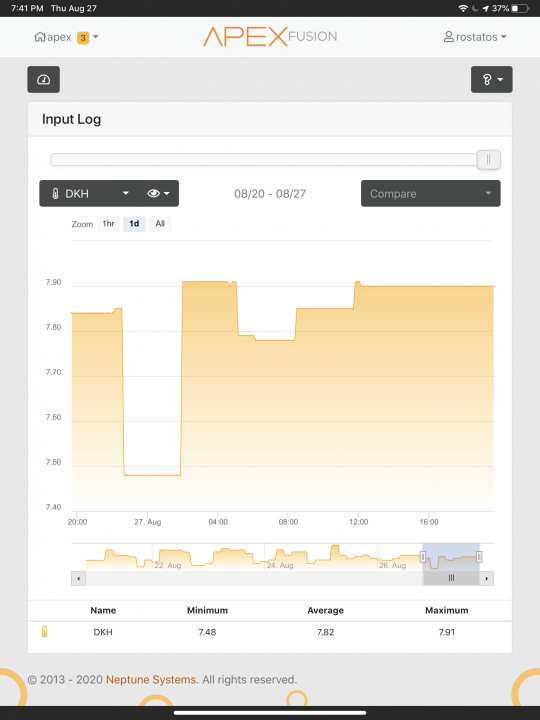Click the orange notification badge showing 3
The image size is (540, 720).
(x=83, y=38)
